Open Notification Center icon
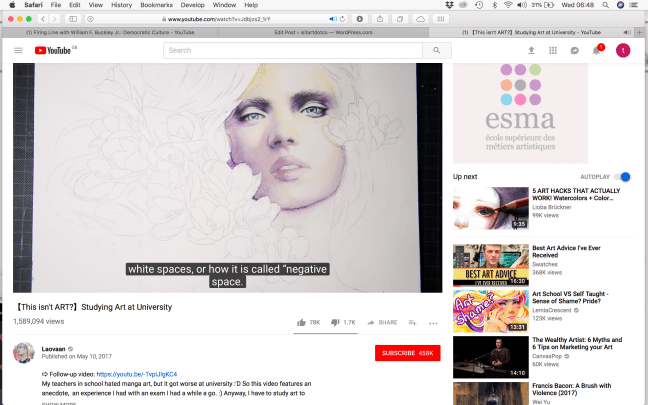 634,5
